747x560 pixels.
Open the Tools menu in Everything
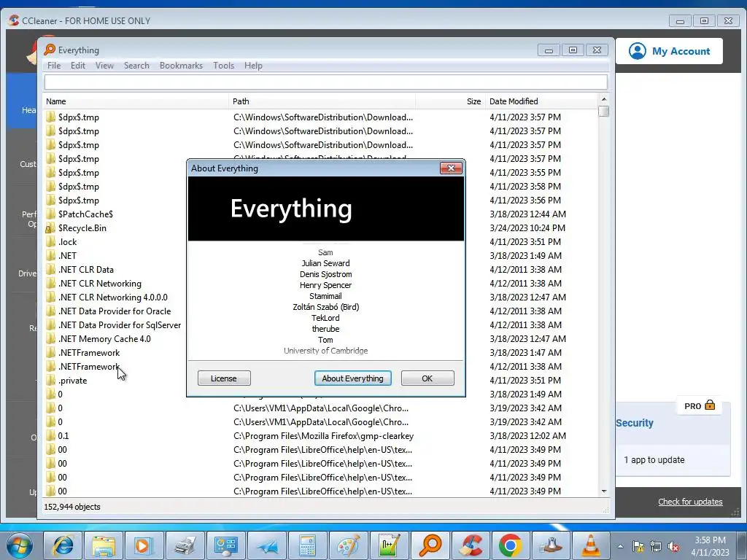pyautogui.click(x=223, y=65)
